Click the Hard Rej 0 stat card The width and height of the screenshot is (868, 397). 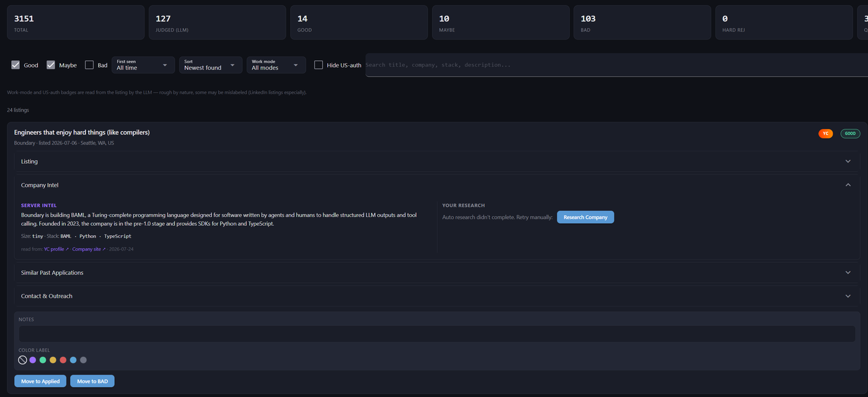(x=784, y=22)
